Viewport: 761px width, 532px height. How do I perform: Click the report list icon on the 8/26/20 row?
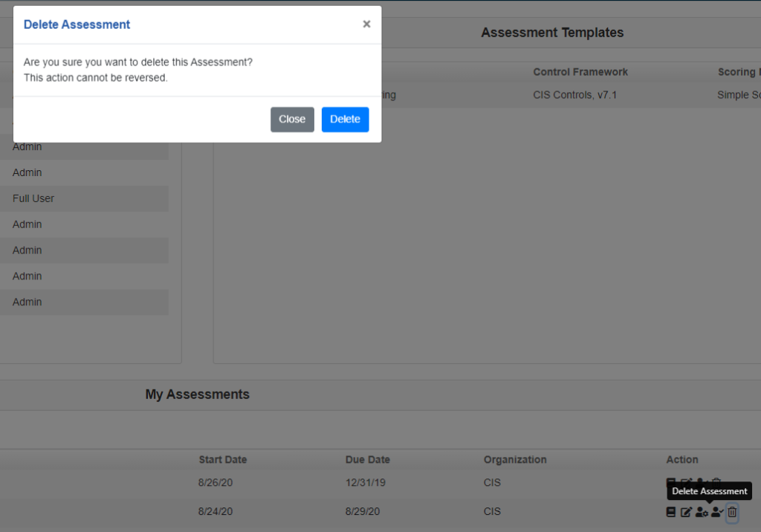670,481
